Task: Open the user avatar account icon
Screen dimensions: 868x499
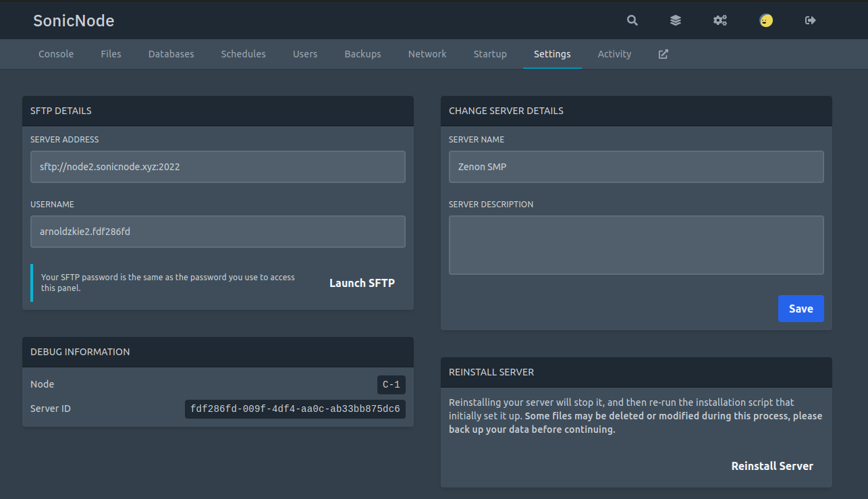Action: [x=765, y=20]
